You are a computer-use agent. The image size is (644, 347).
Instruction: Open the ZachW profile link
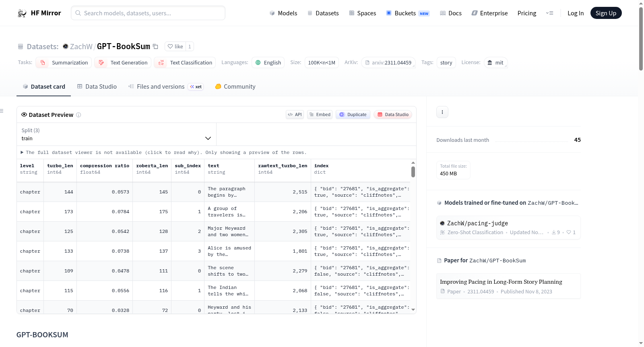click(x=81, y=46)
